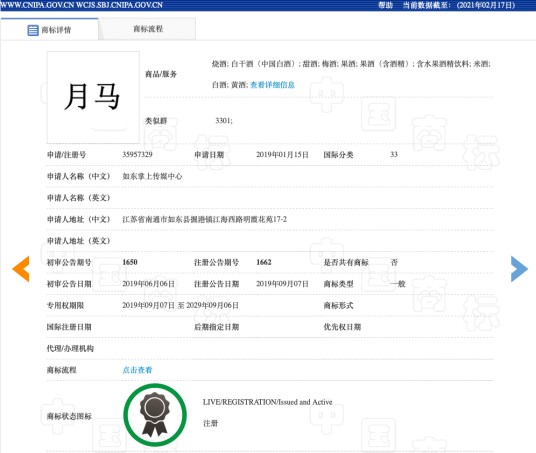Image resolution: width=536 pixels, height=453 pixels.
Task: Select similar group value 3301
Action: [x=224, y=121]
